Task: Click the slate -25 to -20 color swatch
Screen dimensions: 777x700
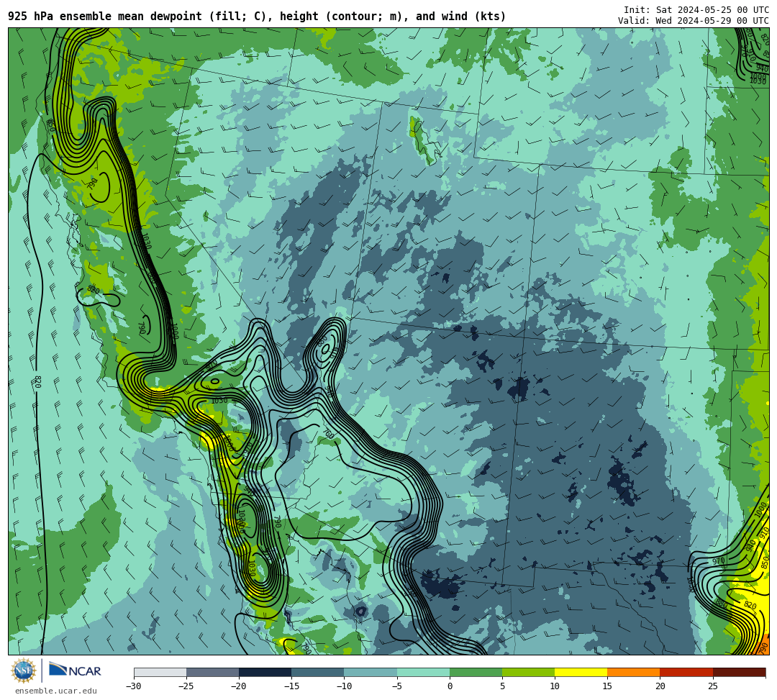Action: tap(212, 672)
